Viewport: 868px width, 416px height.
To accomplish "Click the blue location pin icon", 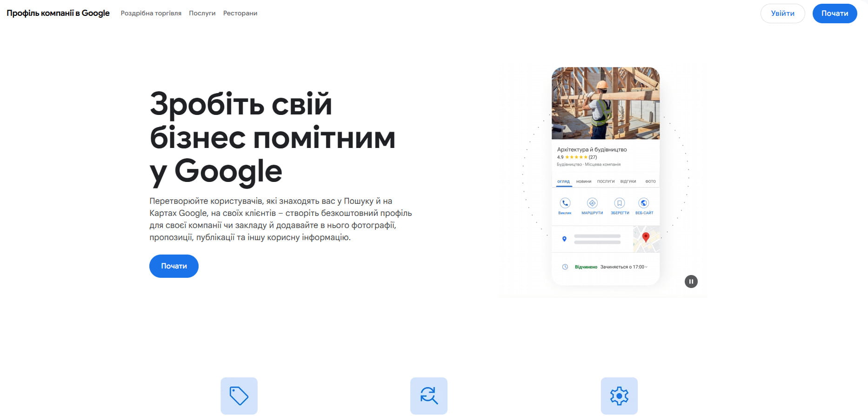I will (x=564, y=239).
